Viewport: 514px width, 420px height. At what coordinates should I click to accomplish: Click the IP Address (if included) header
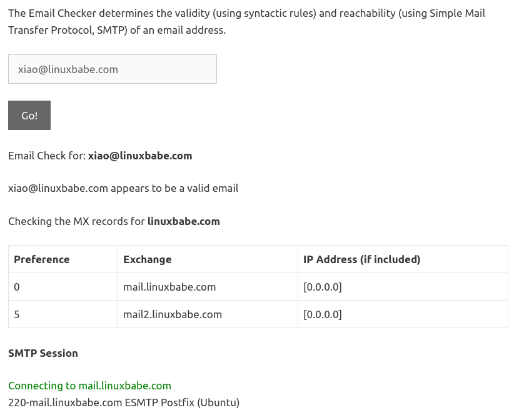[x=362, y=259]
